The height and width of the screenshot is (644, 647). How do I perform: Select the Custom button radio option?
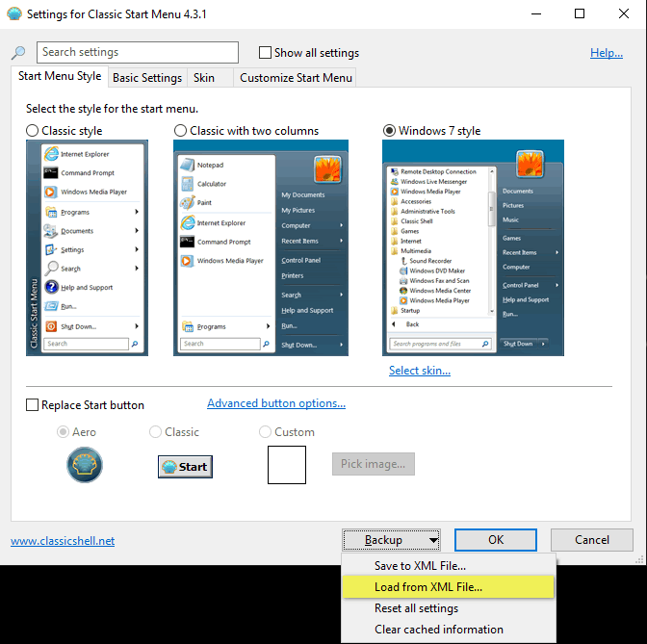tap(265, 432)
